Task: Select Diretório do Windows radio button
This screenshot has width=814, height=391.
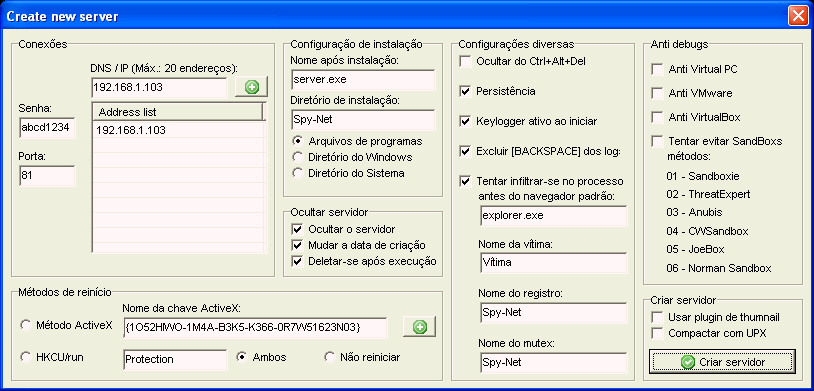Action: (x=297, y=157)
